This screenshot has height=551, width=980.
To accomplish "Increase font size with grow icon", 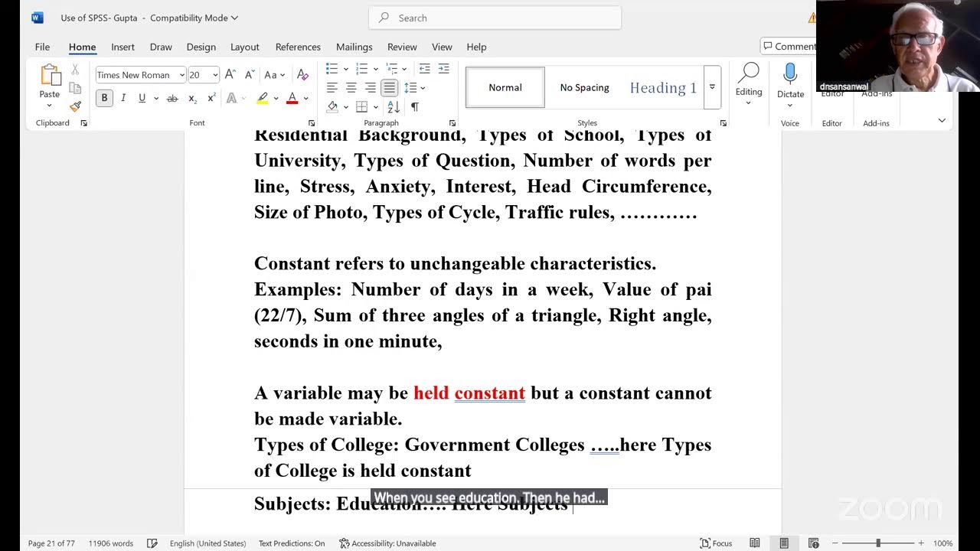I will click(x=230, y=75).
